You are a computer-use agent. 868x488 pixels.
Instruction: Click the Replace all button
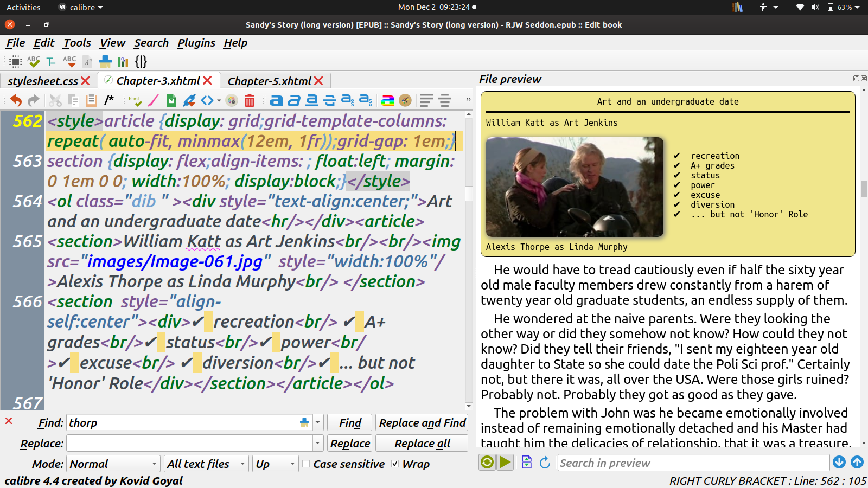422,444
